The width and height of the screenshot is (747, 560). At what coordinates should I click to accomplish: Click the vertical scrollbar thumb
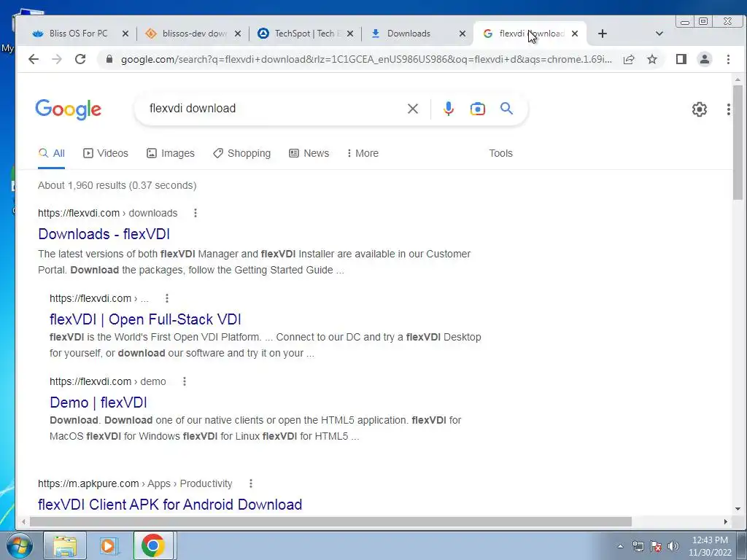point(738,142)
